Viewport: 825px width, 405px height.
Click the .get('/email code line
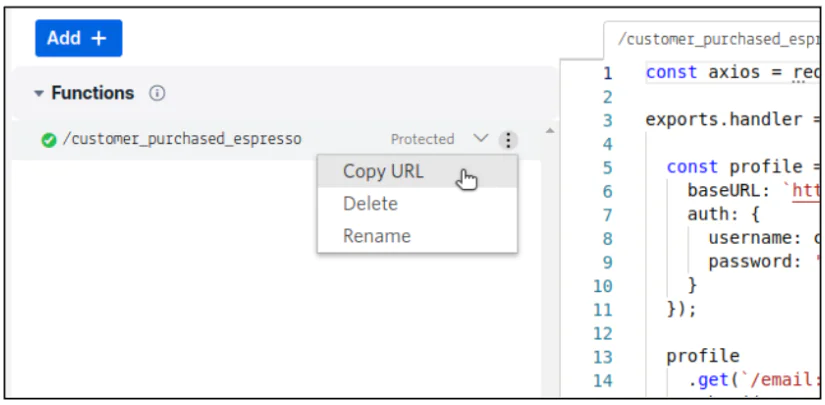point(753,379)
